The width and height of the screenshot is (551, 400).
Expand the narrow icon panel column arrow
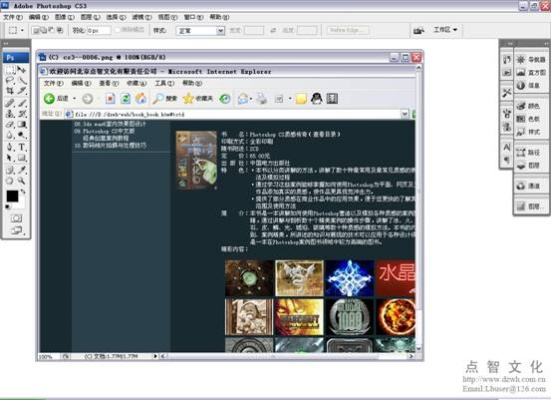pyautogui.click(x=510, y=43)
